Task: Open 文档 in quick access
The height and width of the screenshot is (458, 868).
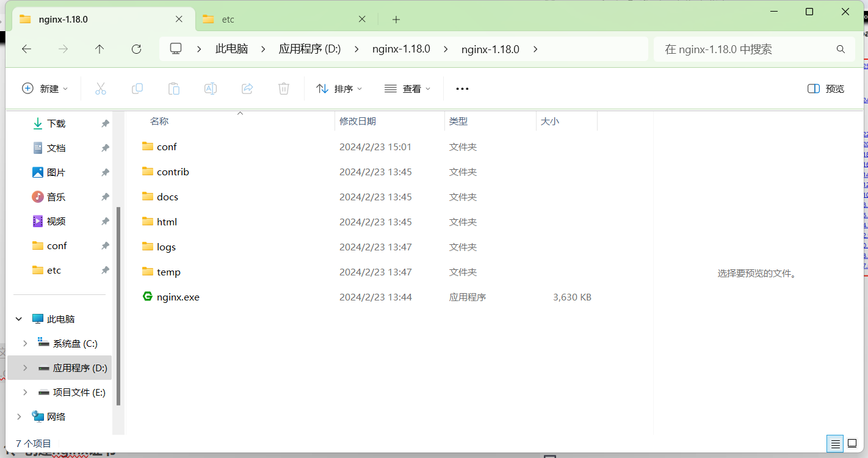Action: (56, 148)
